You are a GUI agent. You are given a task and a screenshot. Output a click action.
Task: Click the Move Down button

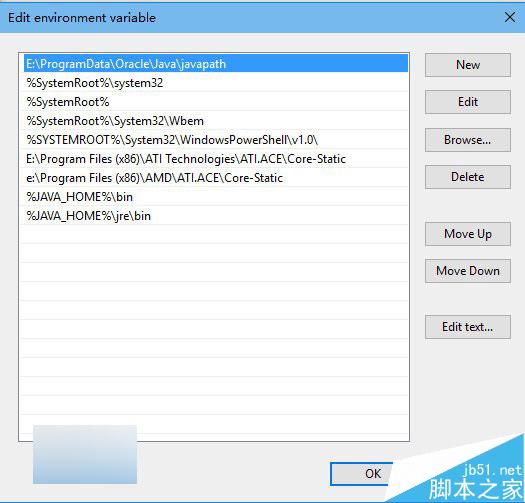468,271
